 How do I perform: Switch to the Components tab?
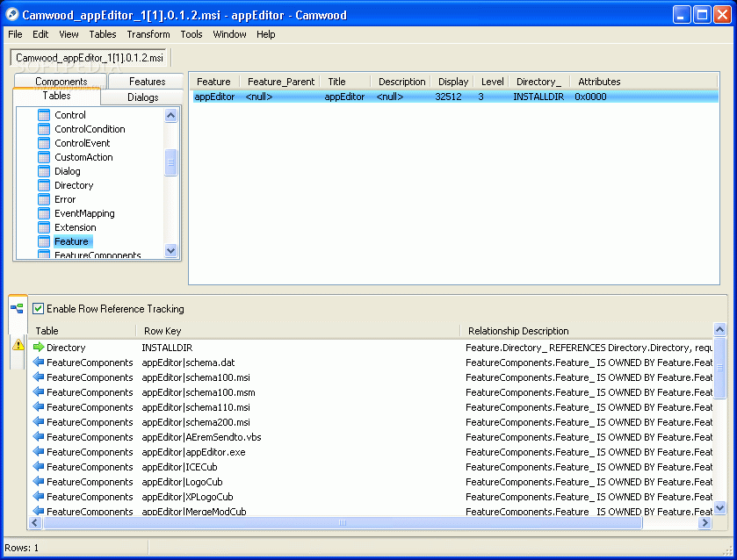(x=61, y=81)
